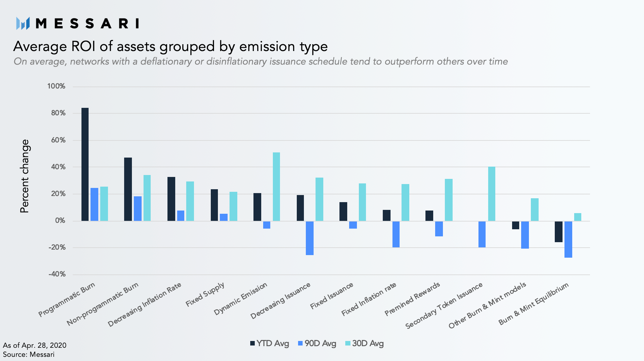
Task: Click the Secondary Token Issuance 30D bar
Action: [x=492, y=194]
